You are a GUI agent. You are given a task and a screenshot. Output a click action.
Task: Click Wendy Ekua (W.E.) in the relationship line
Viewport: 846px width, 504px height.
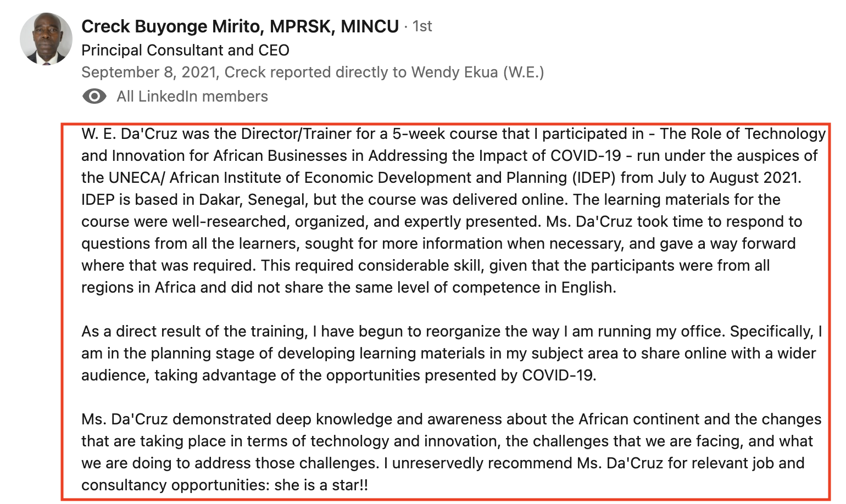point(477,72)
